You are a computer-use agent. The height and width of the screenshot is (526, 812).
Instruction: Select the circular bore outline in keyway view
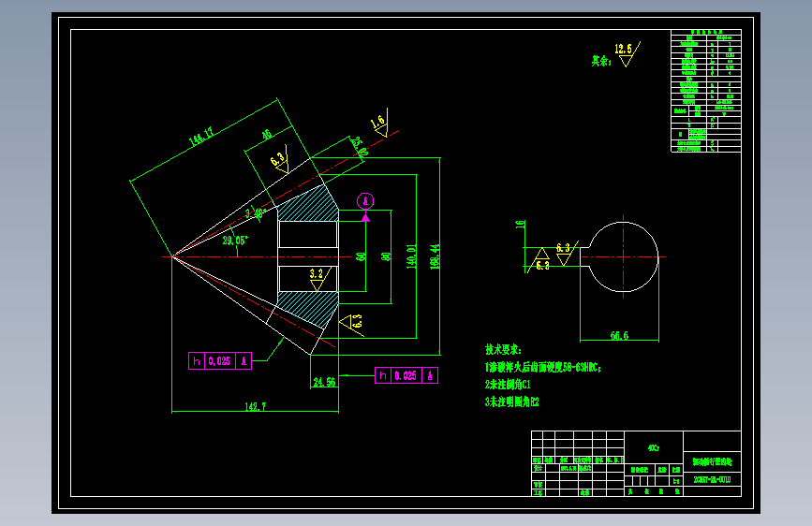tap(624, 256)
